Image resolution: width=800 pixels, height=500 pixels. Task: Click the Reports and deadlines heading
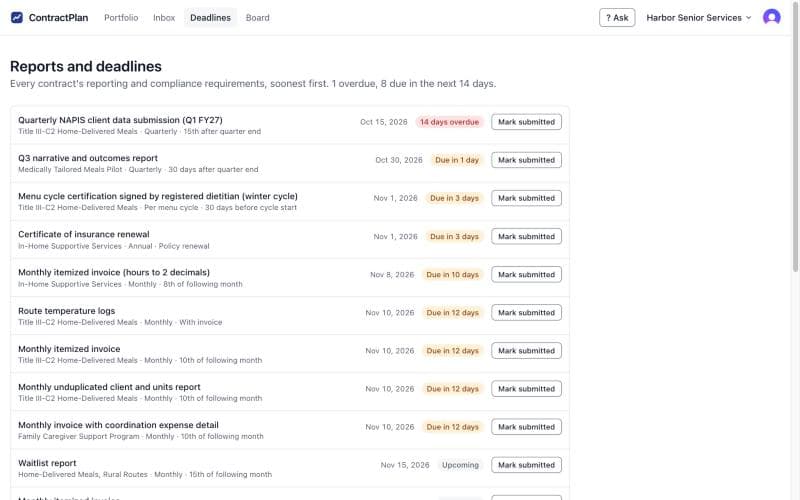86,66
